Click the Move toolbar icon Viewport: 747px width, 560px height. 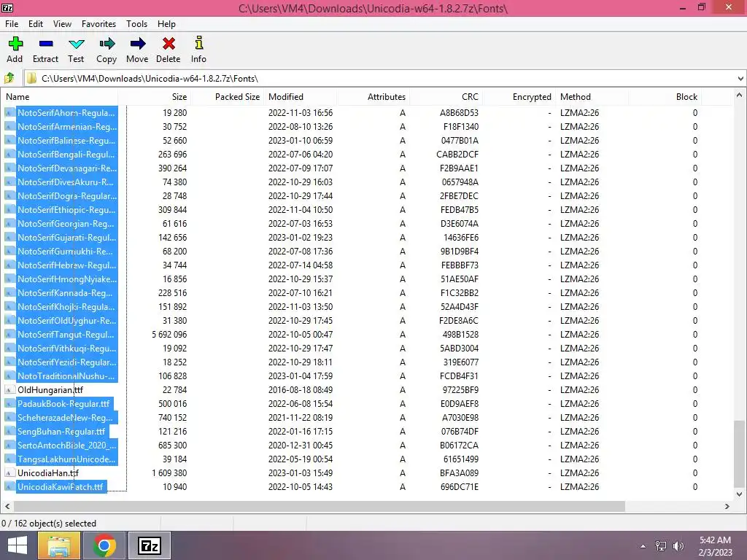click(138, 44)
